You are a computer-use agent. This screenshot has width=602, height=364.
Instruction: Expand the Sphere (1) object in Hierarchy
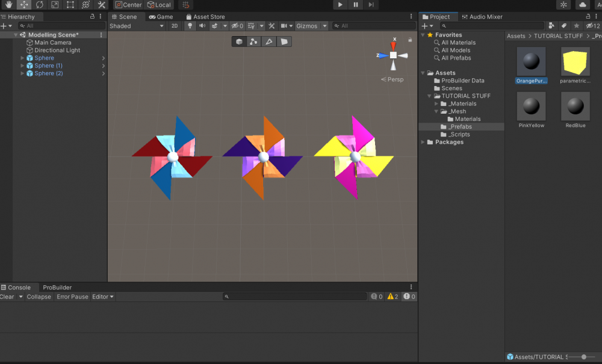(x=22, y=66)
